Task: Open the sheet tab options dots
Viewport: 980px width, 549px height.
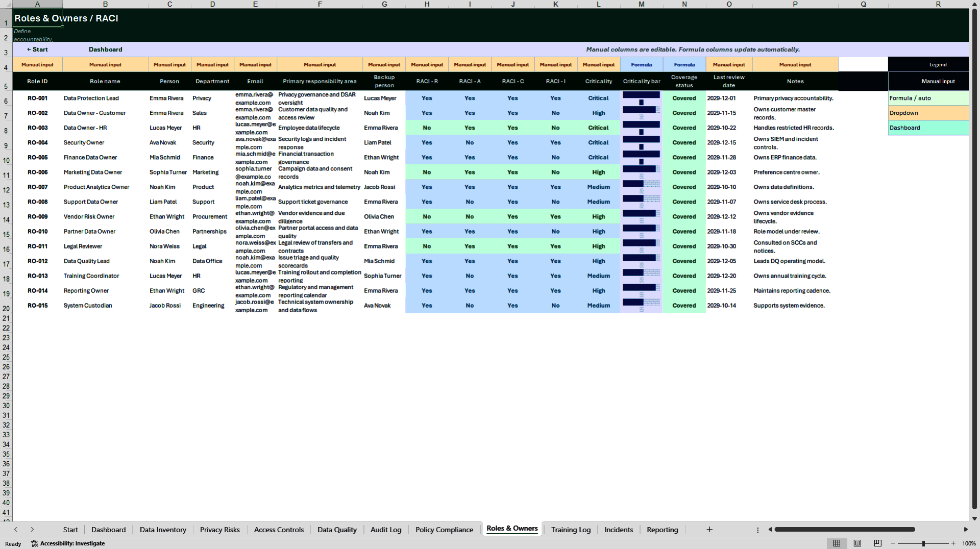Action: (757, 530)
